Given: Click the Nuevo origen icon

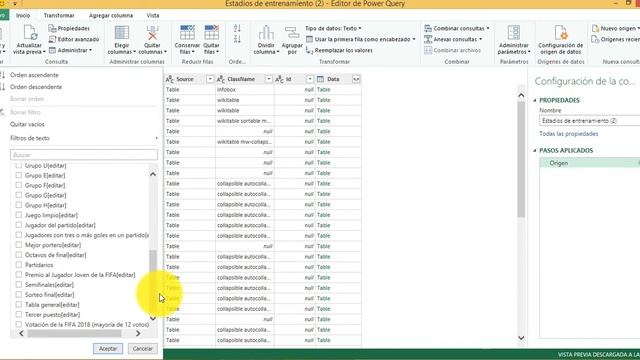Looking at the screenshot, I should (x=596, y=28).
